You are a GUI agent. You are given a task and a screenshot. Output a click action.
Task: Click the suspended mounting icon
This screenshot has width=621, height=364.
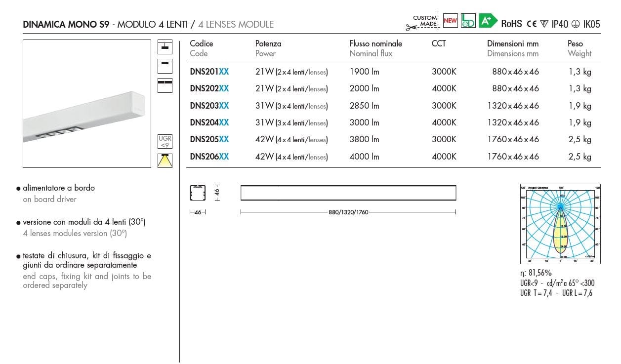point(165,47)
